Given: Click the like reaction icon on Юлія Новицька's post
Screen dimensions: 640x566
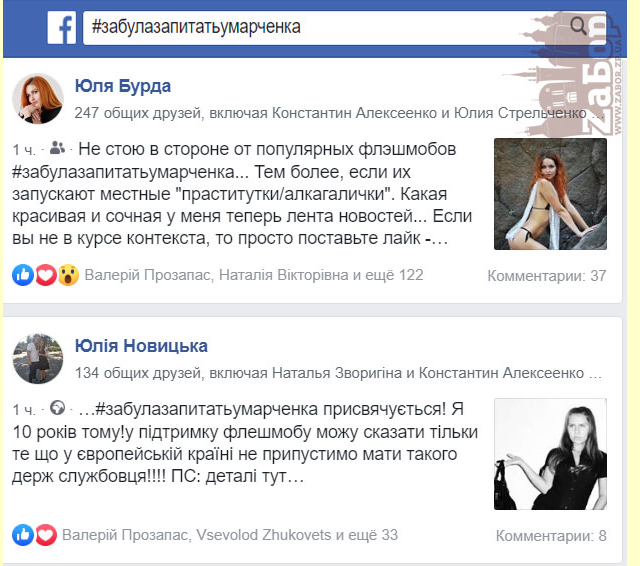Looking at the screenshot, I should point(23,535).
